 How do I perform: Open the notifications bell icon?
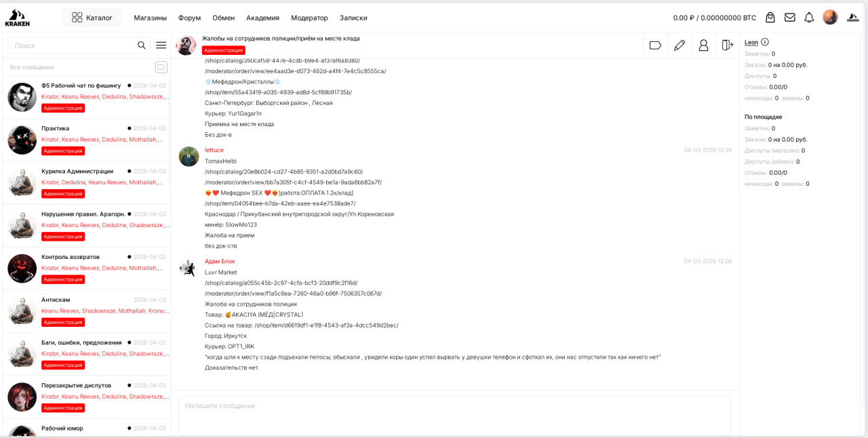click(x=809, y=17)
